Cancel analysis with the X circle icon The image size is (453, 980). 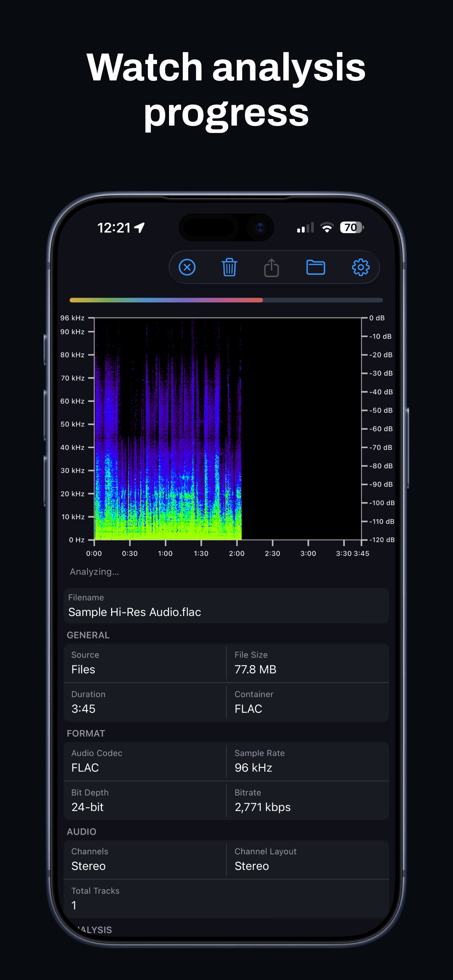click(187, 267)
